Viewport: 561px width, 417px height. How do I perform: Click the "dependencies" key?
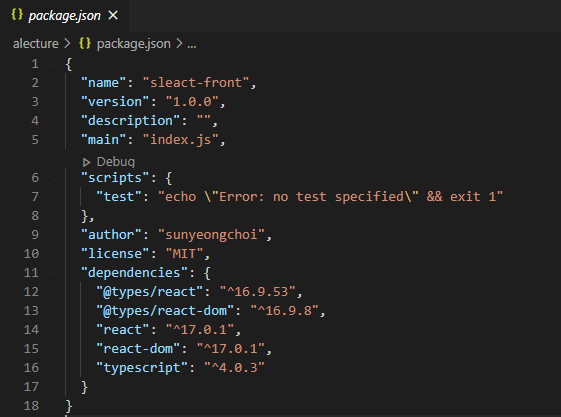tap(134, 273)
